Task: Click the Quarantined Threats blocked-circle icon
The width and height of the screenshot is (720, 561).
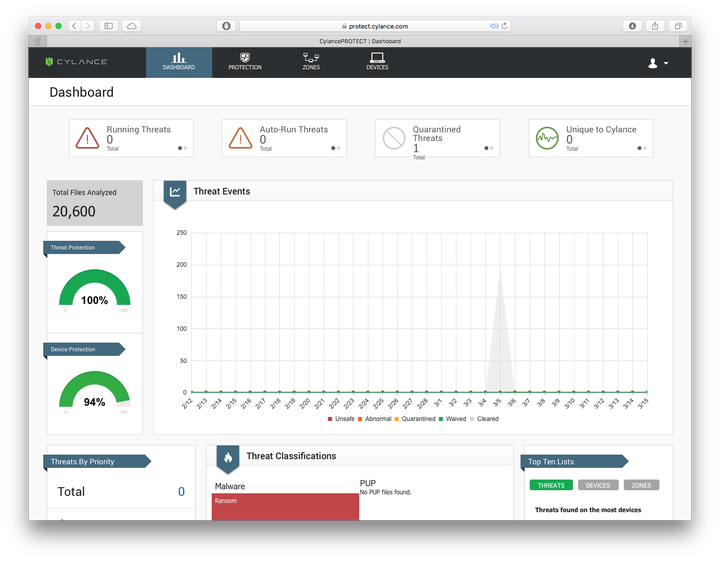Action: pos(394,138)
